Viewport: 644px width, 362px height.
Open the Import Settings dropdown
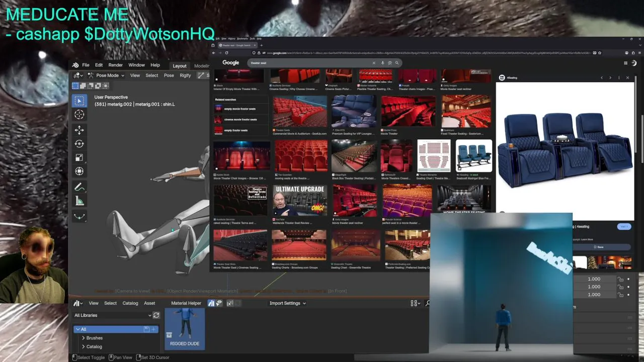click(288, 303)
